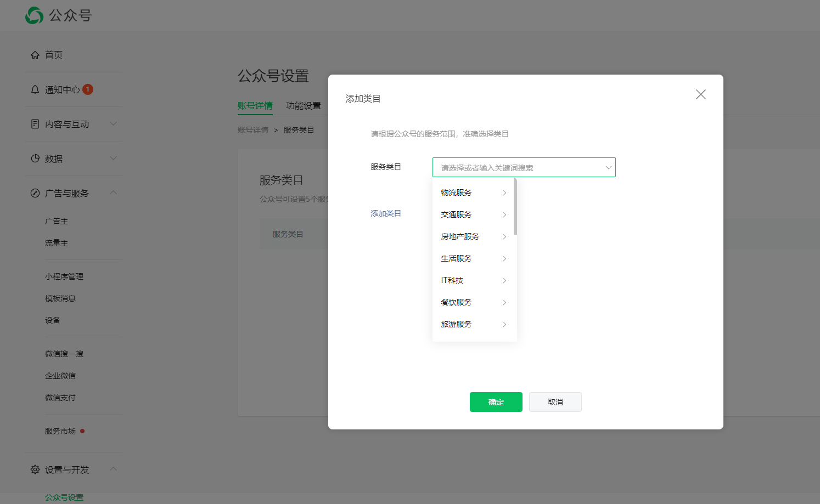This screenshot has height=504, width=820.
Task: Open 服务市场 in the sidebar
Action: click(60, 431)
